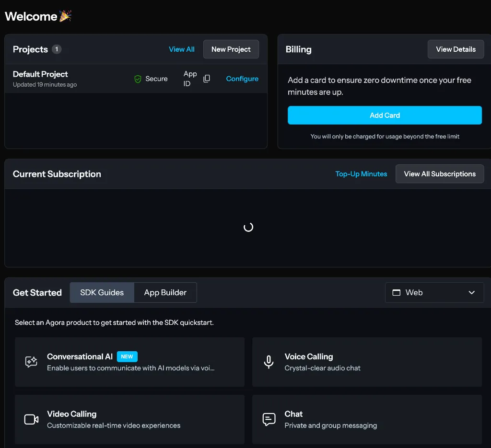Click the 'App ID' label
The height and width of the screenshot is (448, 491).
190,79
